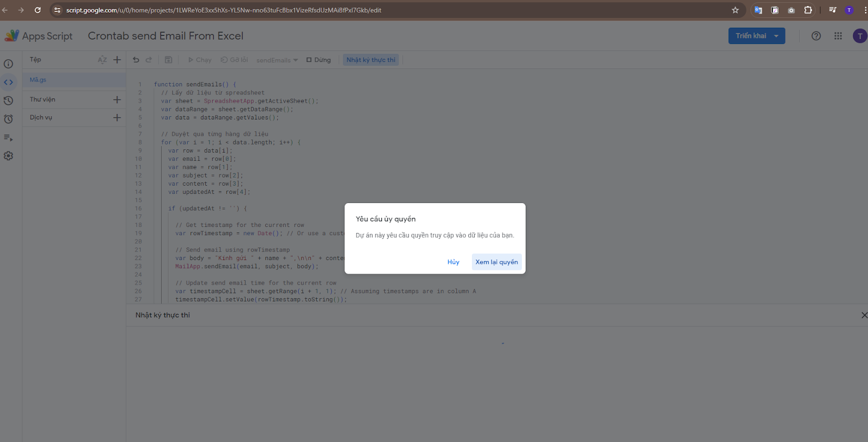The width and height of the screenshot is (868, 442).
Task: Open the Chrome profile avatar
Action: coord(849,10)
